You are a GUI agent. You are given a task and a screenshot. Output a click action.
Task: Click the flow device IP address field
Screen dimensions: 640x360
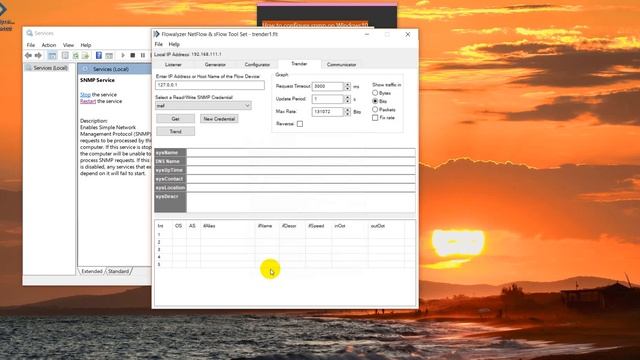(210, 85)
